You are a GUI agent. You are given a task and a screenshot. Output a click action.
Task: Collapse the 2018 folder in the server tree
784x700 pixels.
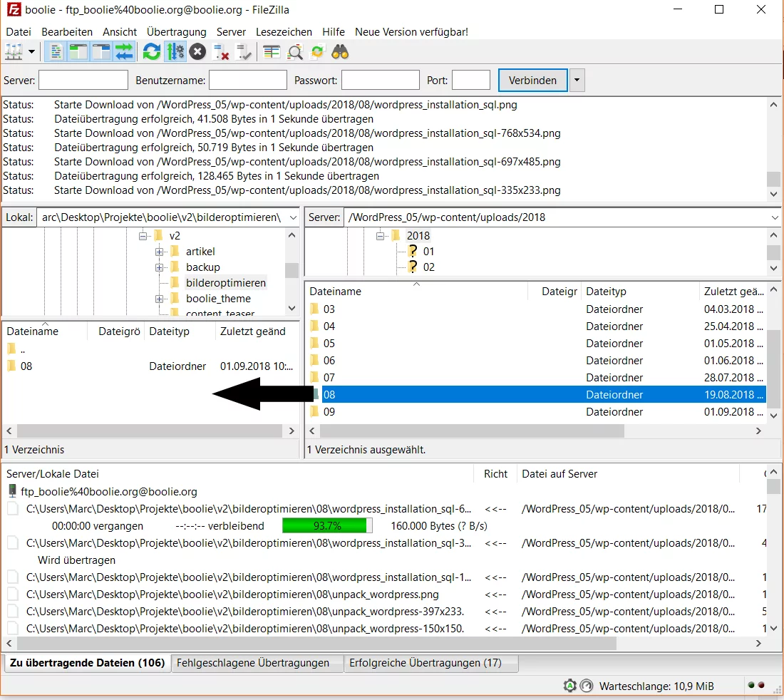pos(381,235)
